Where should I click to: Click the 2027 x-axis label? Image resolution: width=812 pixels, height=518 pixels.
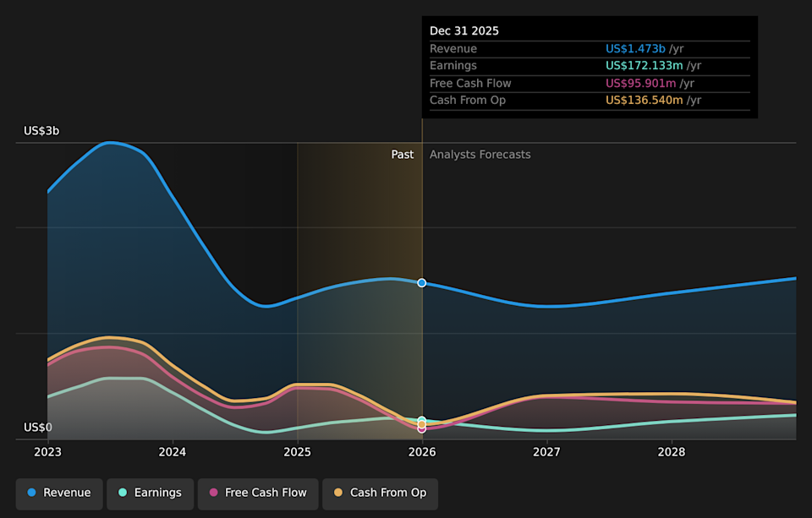coord(547,452)
